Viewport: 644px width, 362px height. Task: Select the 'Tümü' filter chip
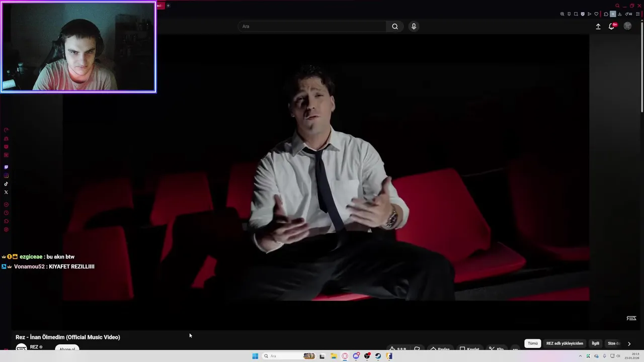pyautogui.click(x=533, y=343)
